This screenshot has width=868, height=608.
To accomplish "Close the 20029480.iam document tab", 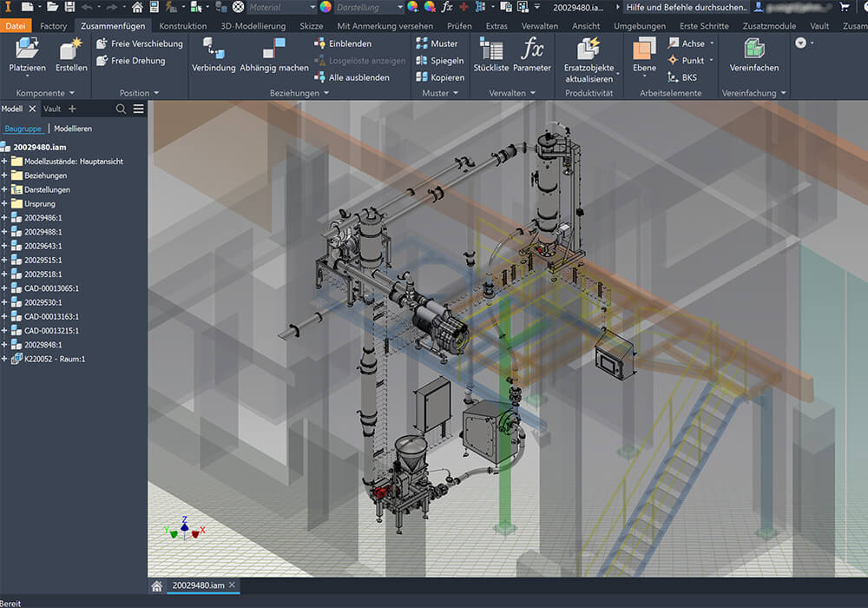I will (x=232, y=585).
